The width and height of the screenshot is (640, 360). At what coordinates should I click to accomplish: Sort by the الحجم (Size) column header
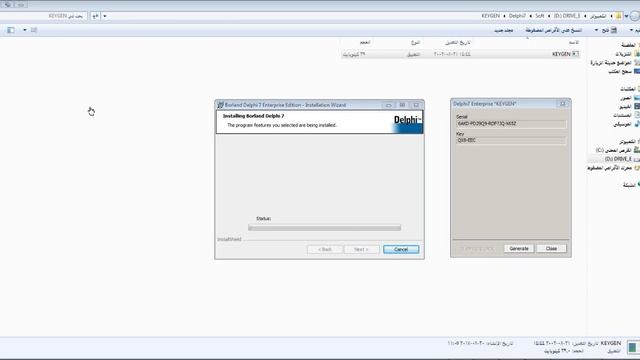tap(365, 42)
